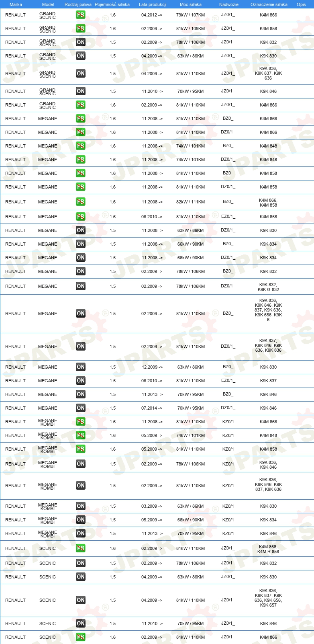The image size is (314, 644).
Task: Select EZ0/1_ body cell in 06.2010 petrol row
Action: [x=228, y=217]
